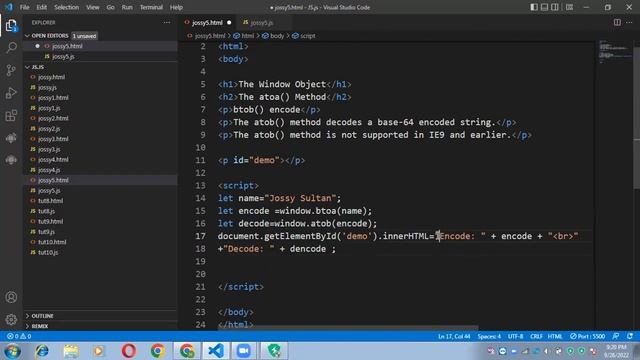Collapse the Open Editors section
The width and height of the screenshot is (640, 360).
click(50, 36)
